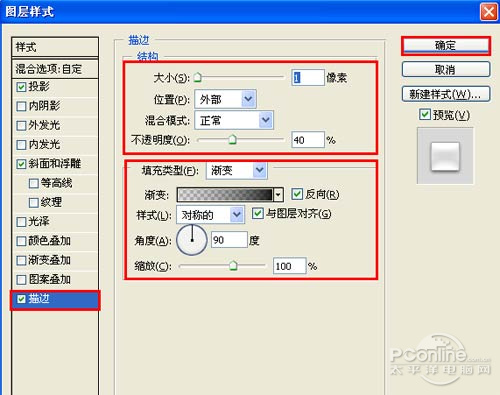Select 混合选项:自定 blending options item
This screenshot has height=395, width=500.
(x=55, y=69)
